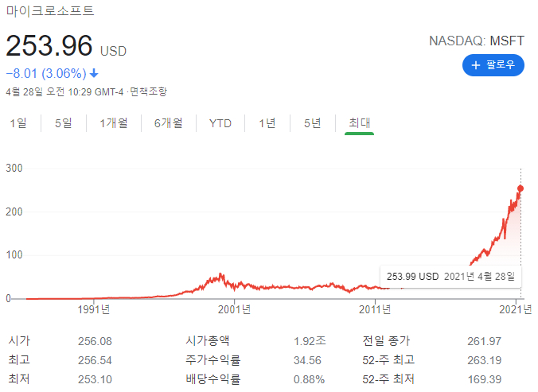This screenshot has width=538, height=392.
Task: Open the YTD range tab
Action: 220,123
